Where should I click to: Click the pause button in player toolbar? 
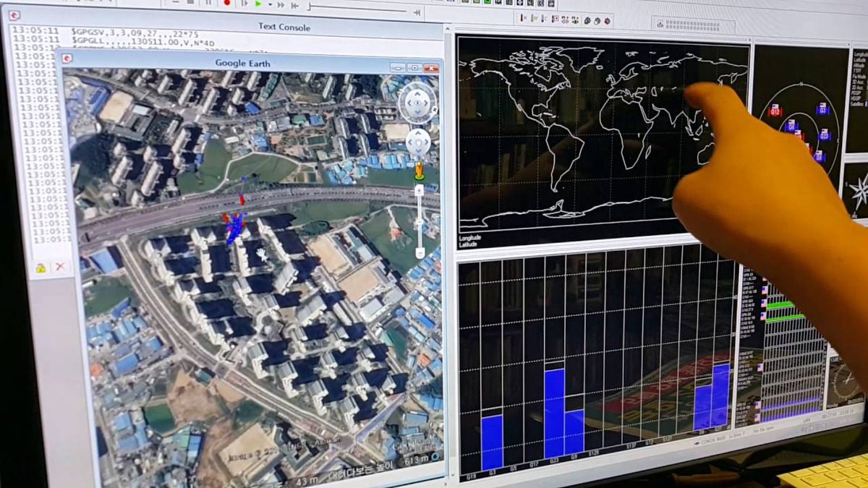point(209,3)
